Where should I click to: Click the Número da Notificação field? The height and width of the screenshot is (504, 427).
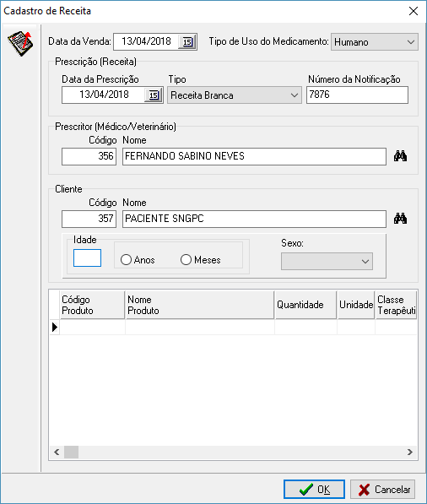(357, 95)
